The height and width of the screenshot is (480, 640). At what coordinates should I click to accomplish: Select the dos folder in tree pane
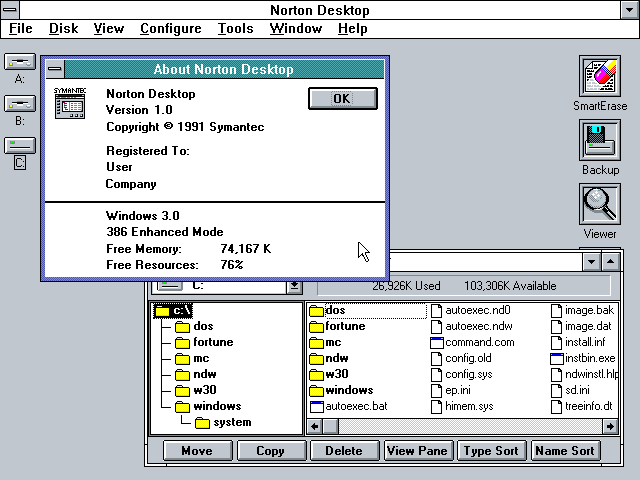[194, 326]
